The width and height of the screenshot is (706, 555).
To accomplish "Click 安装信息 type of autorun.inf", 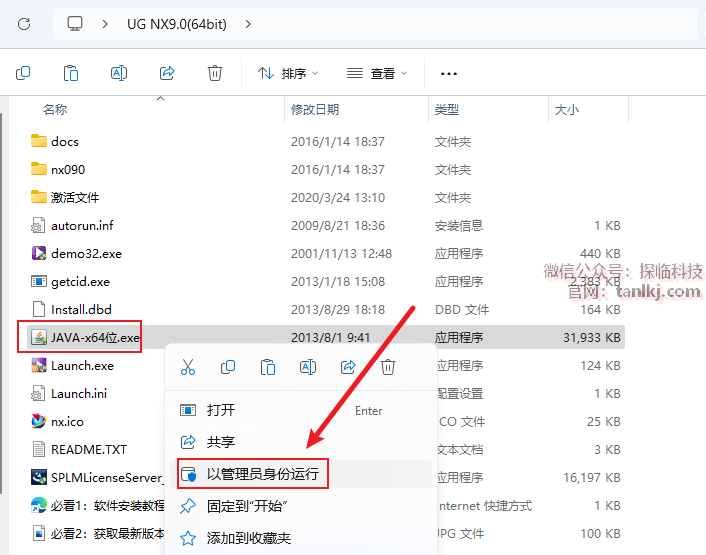I will (x=459, y=226).
